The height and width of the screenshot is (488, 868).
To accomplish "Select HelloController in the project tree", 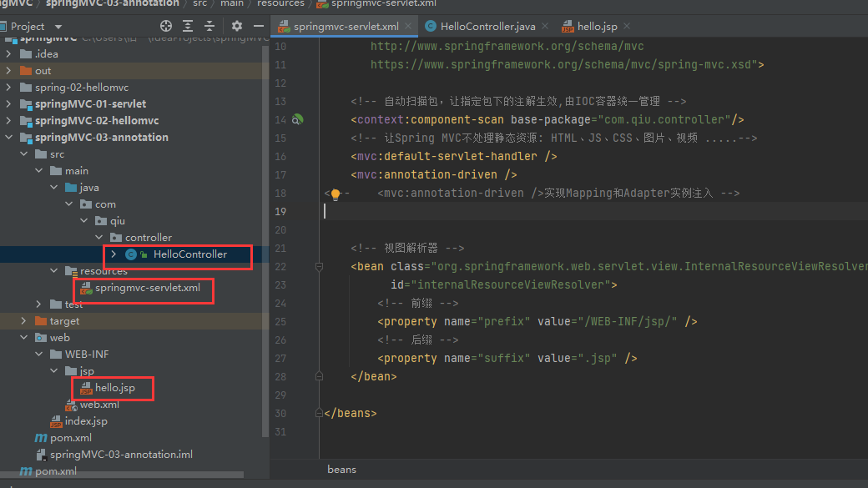I will point(190,254).
